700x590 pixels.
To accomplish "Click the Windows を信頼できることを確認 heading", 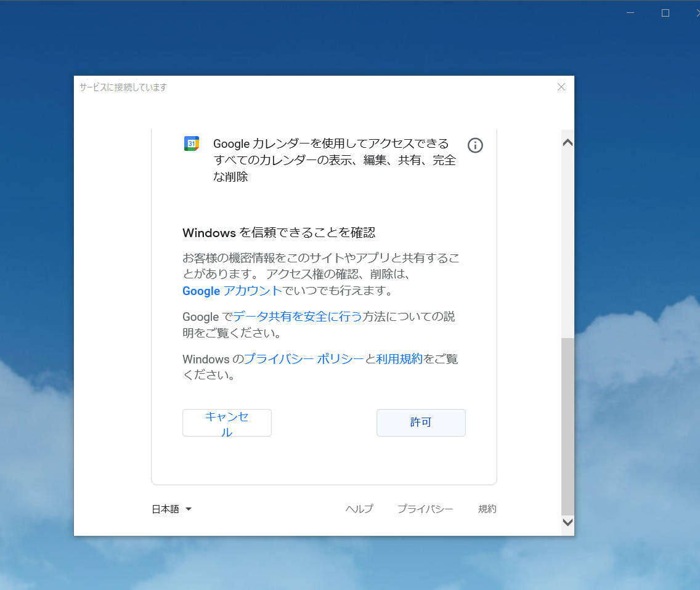I will click(x=279, y=233).
